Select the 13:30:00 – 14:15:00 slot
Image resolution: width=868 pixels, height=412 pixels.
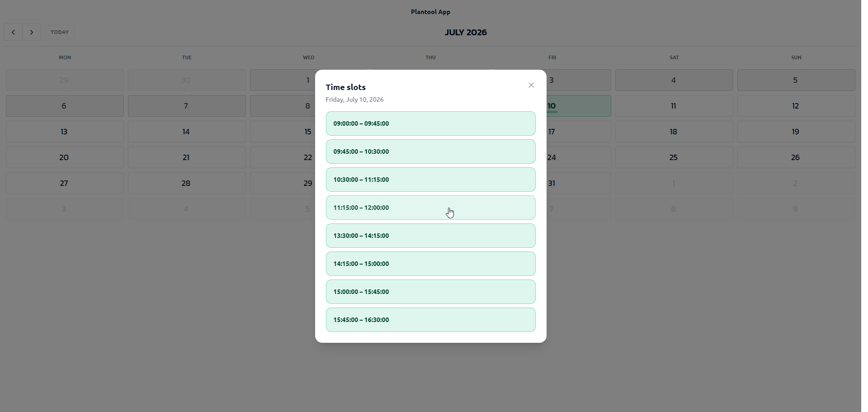(430, 236)
